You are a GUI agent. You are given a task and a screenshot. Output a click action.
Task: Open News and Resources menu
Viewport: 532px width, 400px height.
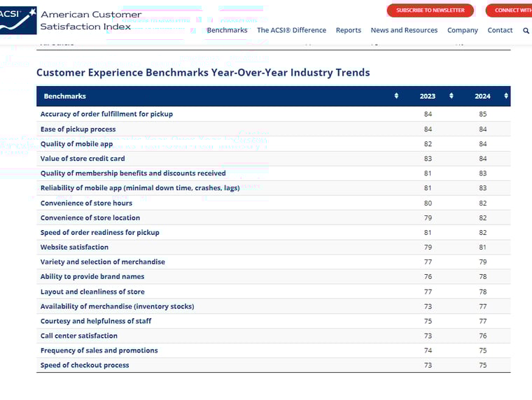click(404, 30)
